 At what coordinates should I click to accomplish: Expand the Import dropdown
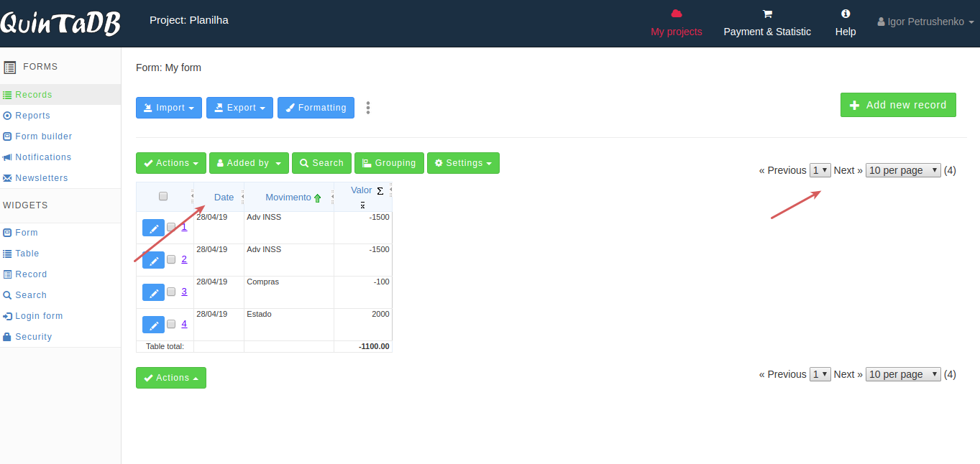coord(169,108)
